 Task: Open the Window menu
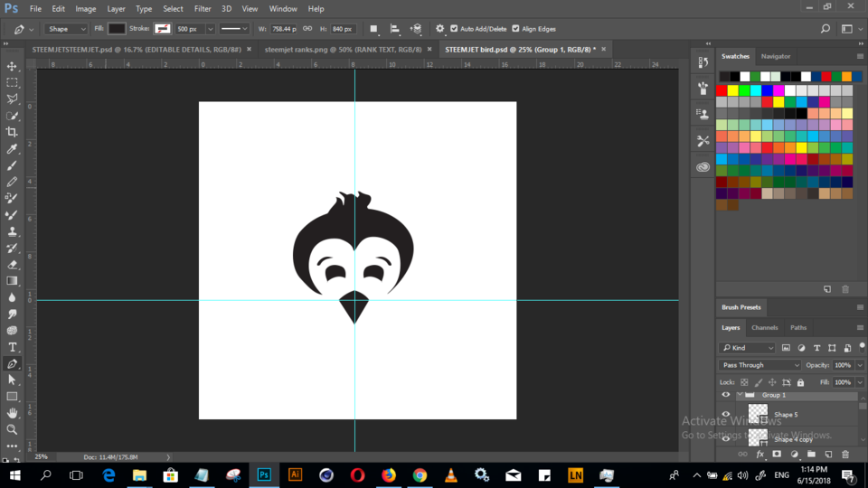tap(283, 9)
